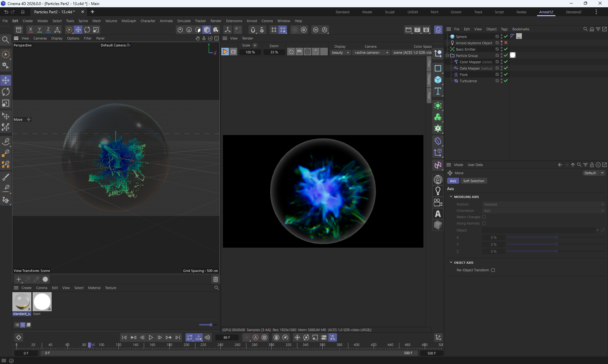Adjust the material thumbnail size slider

[211, 325]
